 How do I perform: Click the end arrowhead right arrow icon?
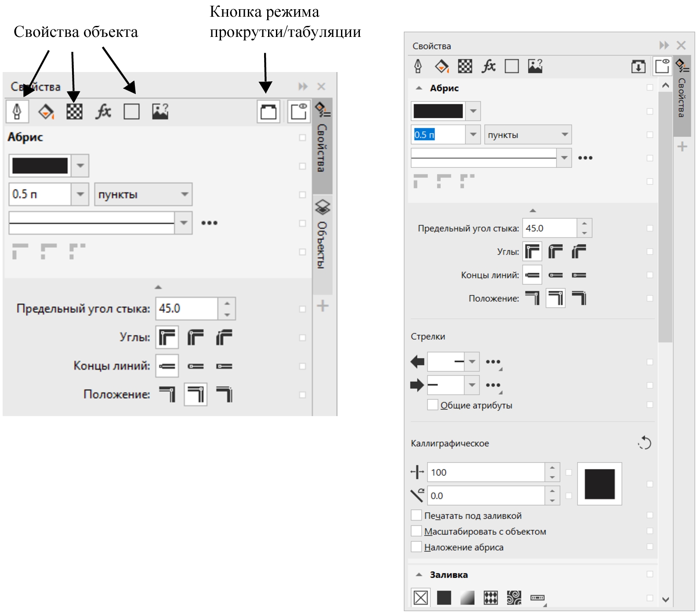pos(417,385)
